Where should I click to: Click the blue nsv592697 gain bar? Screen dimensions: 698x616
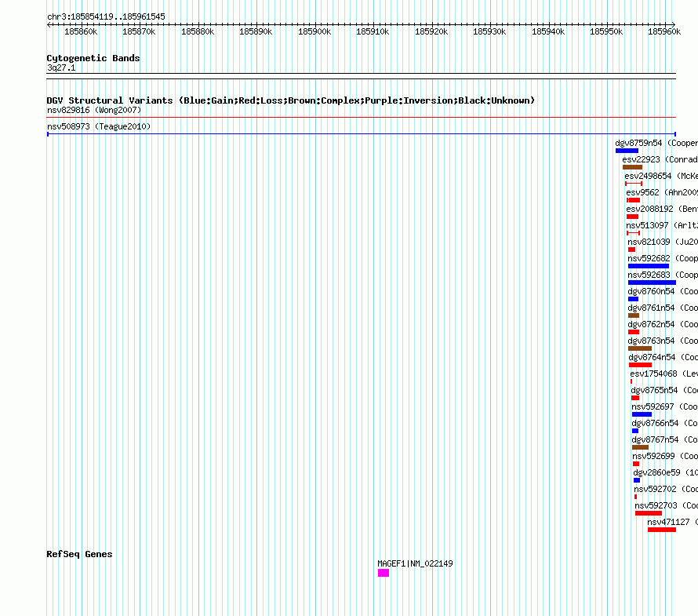point(642,414)
